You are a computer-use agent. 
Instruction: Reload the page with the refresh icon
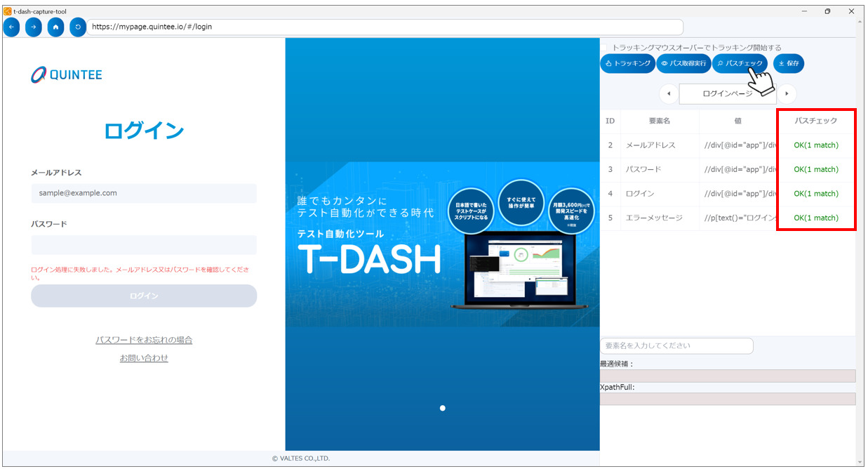tap(77, 27)
